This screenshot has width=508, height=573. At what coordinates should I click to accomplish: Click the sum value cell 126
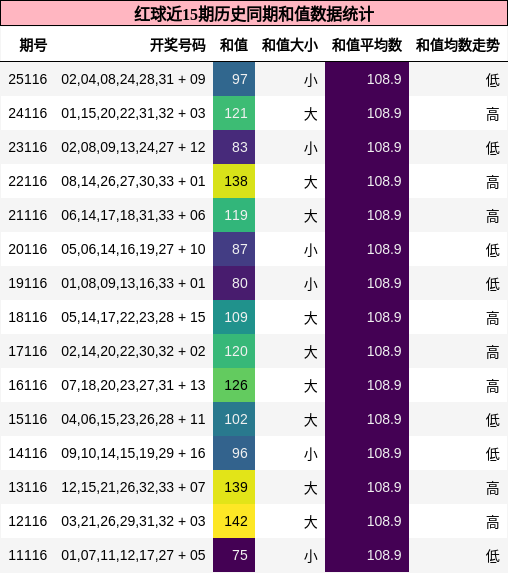(x=234, y=385)
